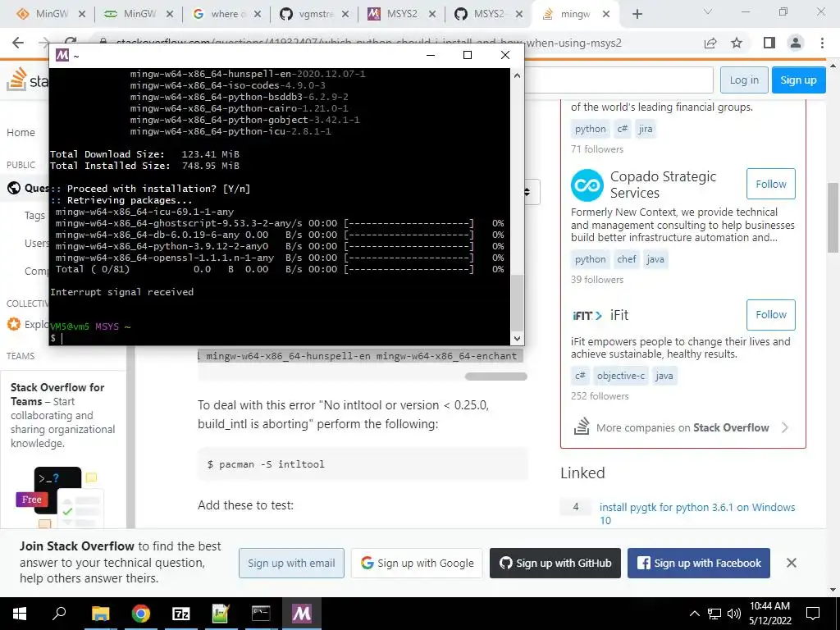840x630 pixels.
Task: Close the vgmstream GitHub tab
Action: point(345,15)
